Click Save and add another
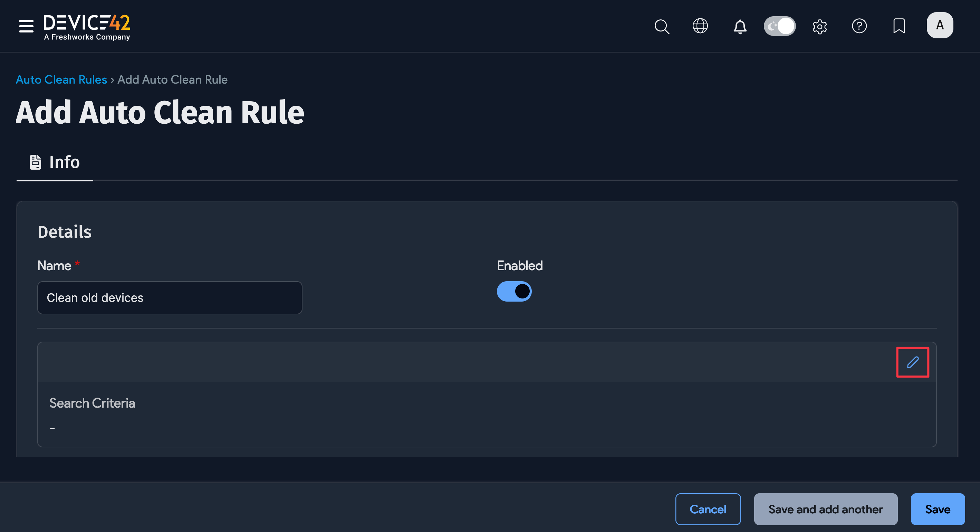Viewport: 980px width, 532px height. pos(826,509)
